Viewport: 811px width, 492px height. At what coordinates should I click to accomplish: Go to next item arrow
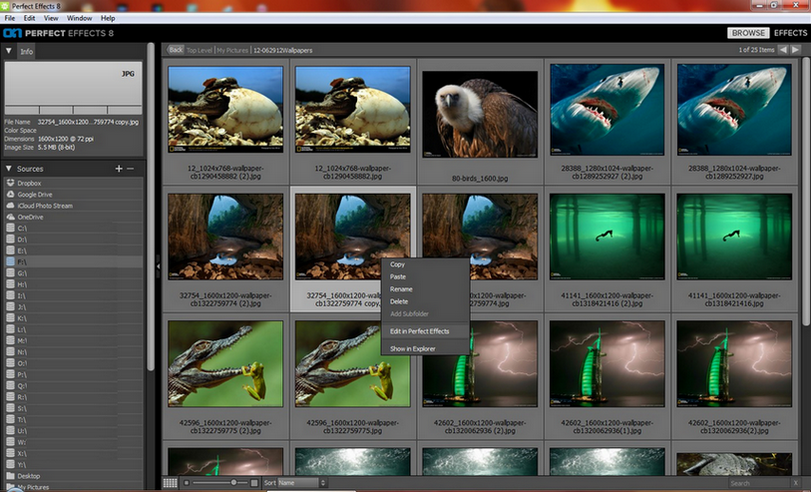tap(795, 50)
